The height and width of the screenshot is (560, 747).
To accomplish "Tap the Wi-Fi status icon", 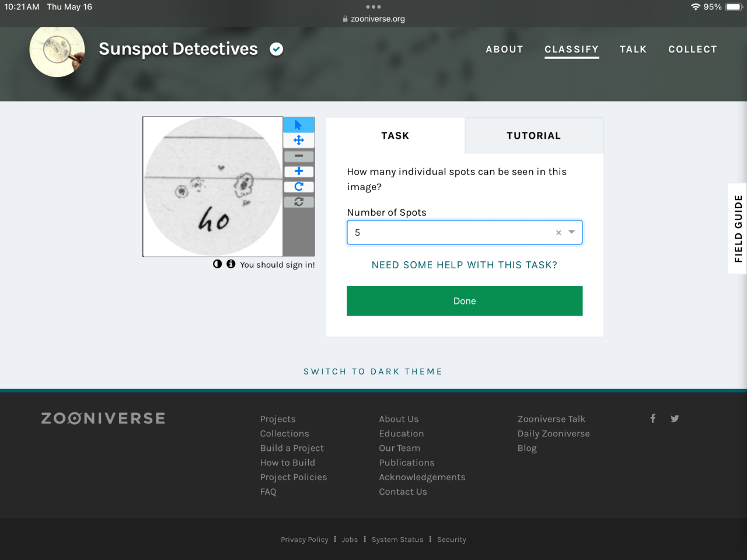I will point(695,7).
